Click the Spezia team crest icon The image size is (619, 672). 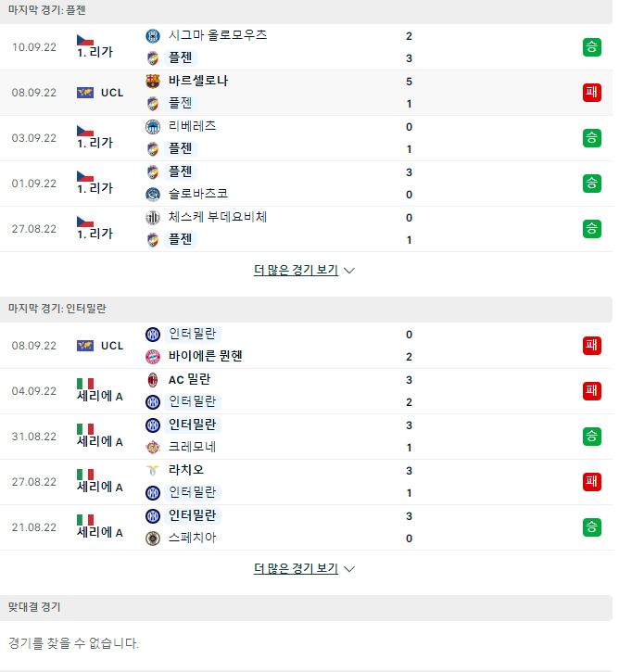153,539
